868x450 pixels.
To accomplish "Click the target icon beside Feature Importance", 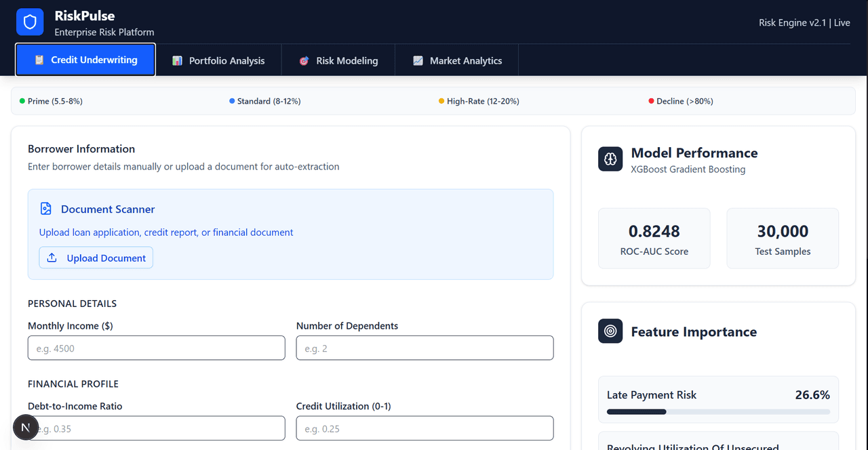I will tap(610, 331).
